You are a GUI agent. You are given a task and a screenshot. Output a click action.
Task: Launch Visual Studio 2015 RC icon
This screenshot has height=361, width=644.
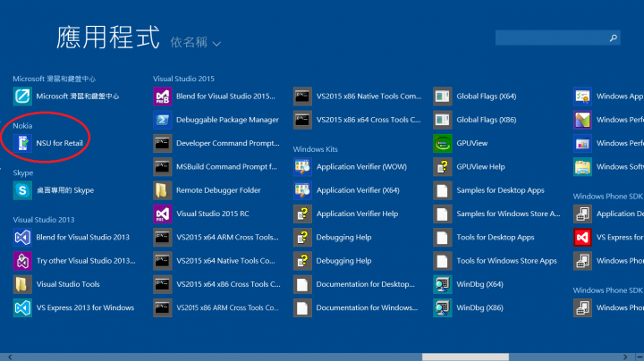click(163, 214)
